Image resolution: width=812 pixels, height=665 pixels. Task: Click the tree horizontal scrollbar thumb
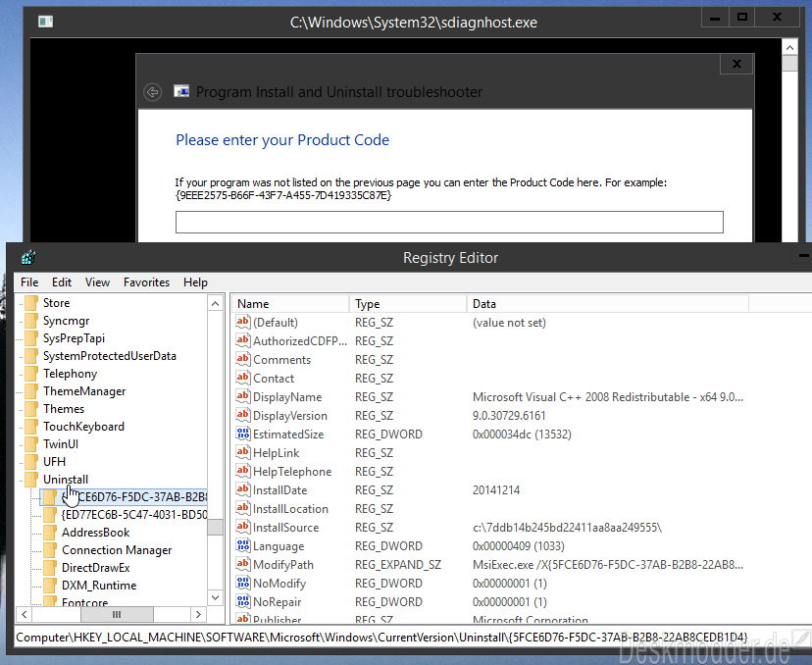coord(117,614)
